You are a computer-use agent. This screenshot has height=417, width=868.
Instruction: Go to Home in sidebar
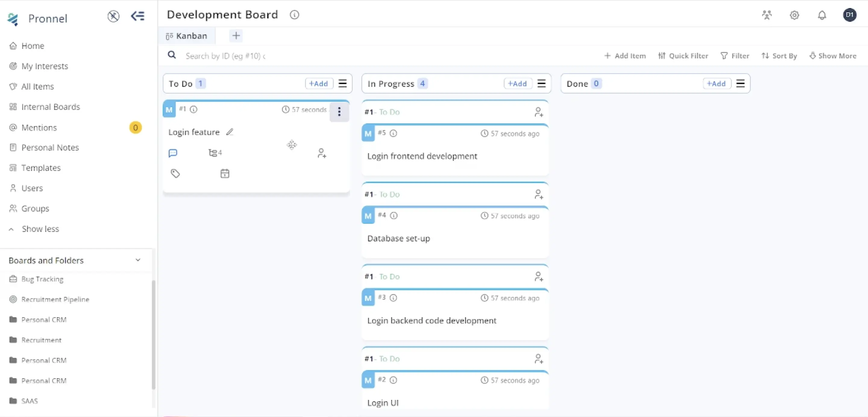click(x=33, y=45)
